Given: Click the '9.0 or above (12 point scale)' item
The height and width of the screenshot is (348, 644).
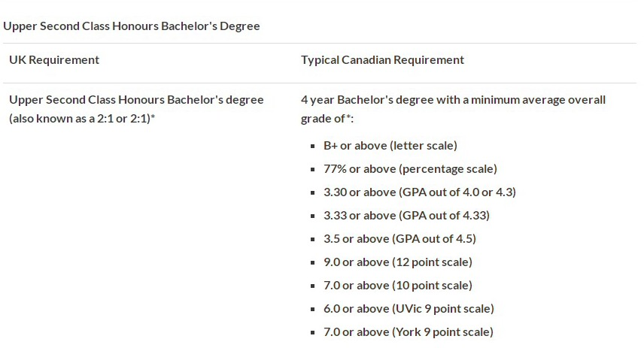Looking at the screenshot, I should (397, 262).
